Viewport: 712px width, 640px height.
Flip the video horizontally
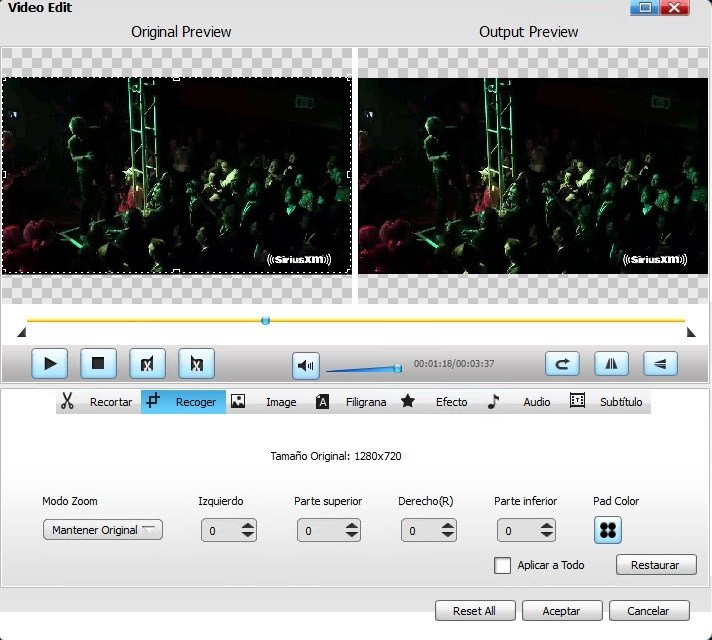point(611,363)
